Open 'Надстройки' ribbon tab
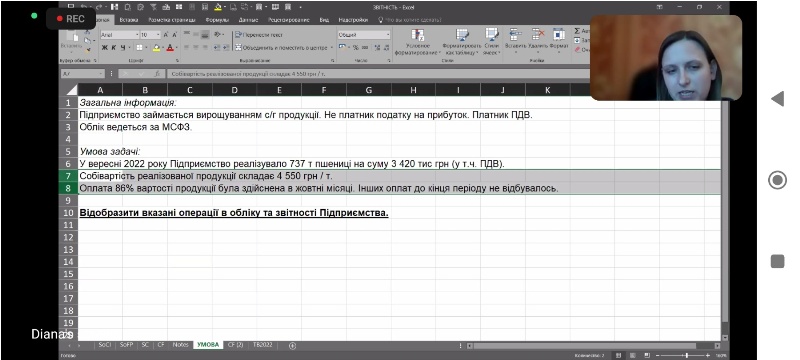The image size is (800, 360). pos(353,20)
